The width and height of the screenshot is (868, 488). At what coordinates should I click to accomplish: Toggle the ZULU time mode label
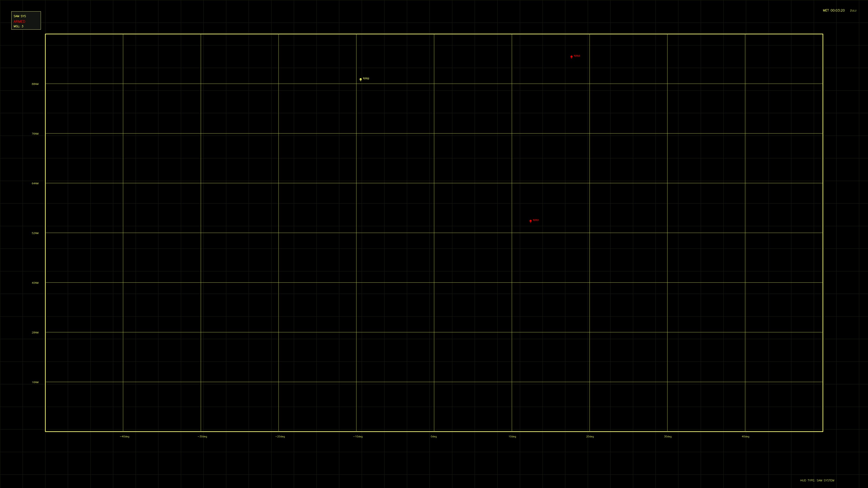853,11
